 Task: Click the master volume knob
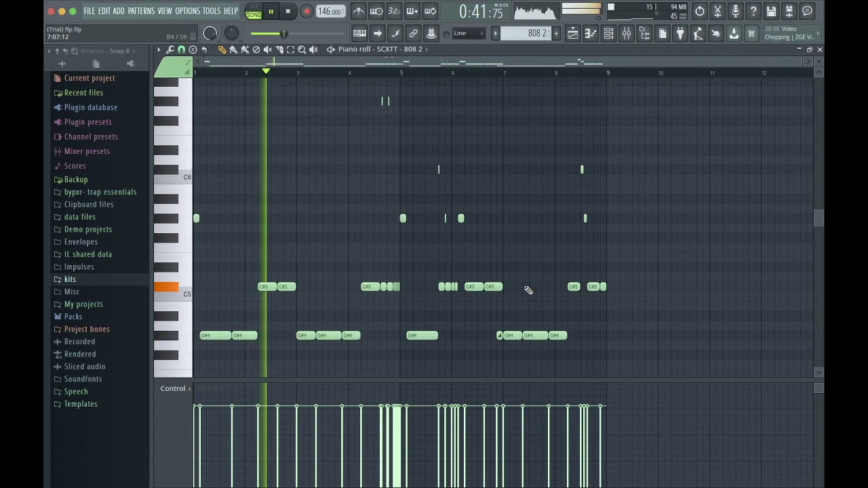tap(210, 34)
